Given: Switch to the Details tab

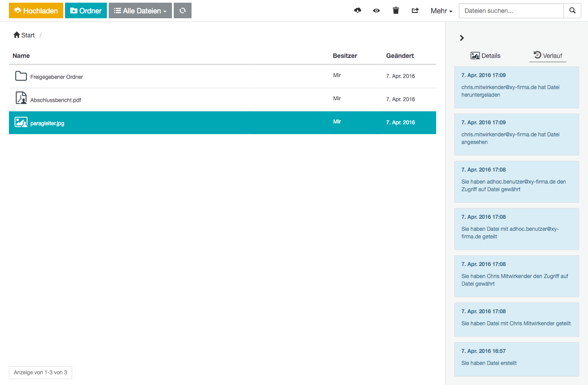Looking at the screenshot, I should 486,56.
